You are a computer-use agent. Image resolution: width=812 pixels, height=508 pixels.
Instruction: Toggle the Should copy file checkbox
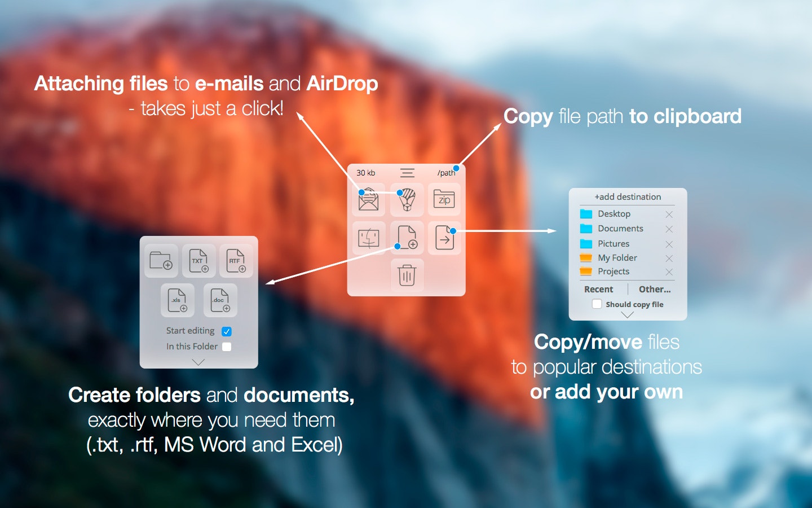(x=597, y=304)
